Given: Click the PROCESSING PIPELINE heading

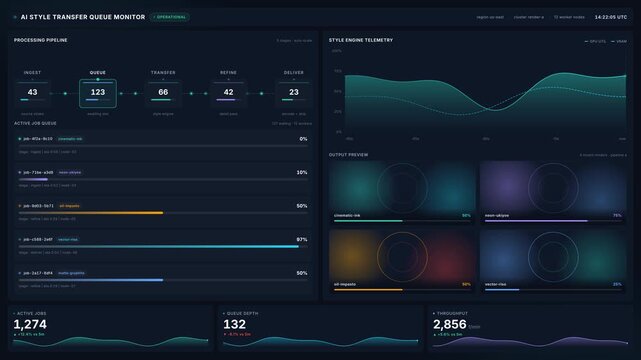Looking at the screenshot, I should click(x=41, y=40).
